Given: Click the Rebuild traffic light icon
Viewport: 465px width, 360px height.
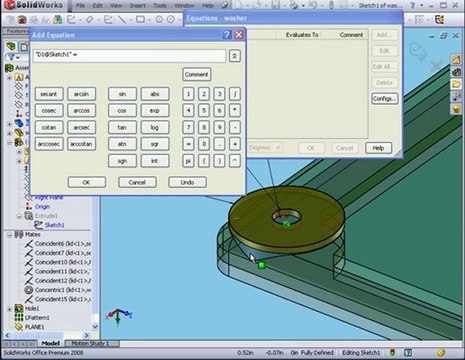Looking at the screenshot, I should pyautogui.click(x=331, y=5).
